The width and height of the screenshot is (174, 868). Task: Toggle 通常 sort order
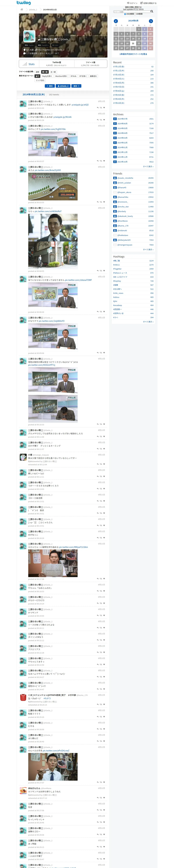tap(38, 72)
